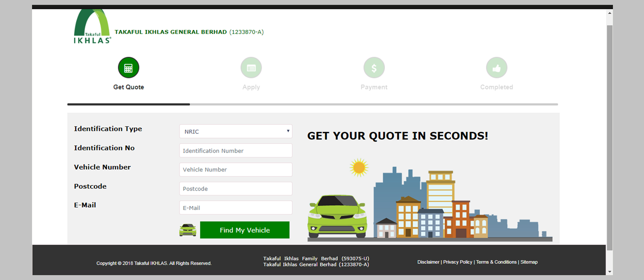Click the Get Quote step label
Viewport: 644px width, 280px height.
tap(129, 87)
